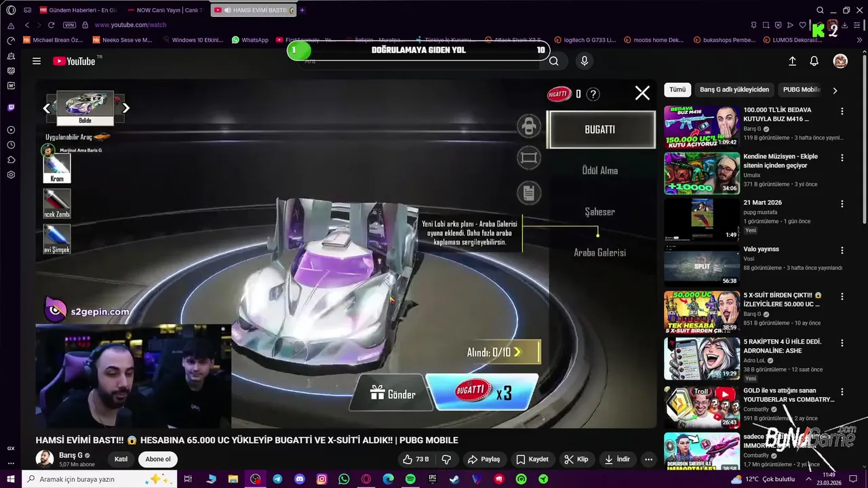The image size is (868, 488).
Task: Select the PUBG Mobile filter chip
Action: 801,89
